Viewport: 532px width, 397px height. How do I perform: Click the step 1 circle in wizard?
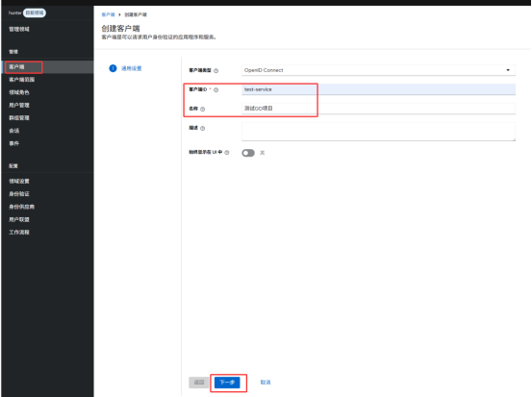pyautogui.click(x=113, y=68)
